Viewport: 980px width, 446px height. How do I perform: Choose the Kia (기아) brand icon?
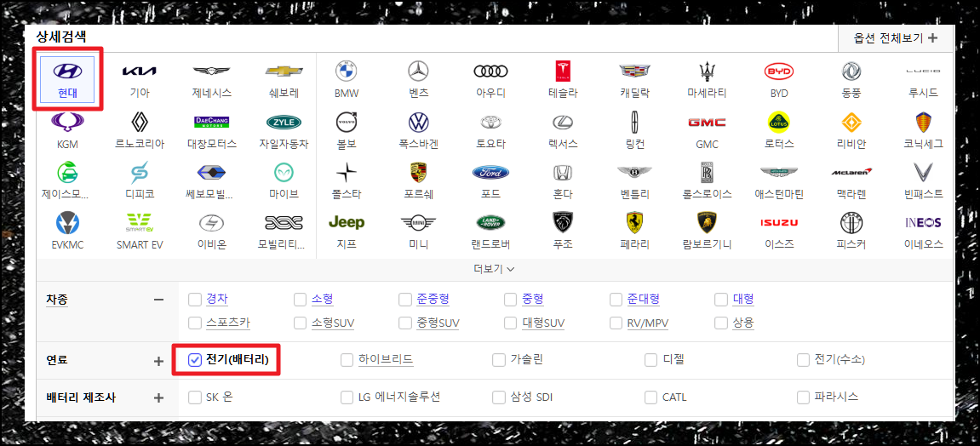pyautogui.click(x=140, y=71)
